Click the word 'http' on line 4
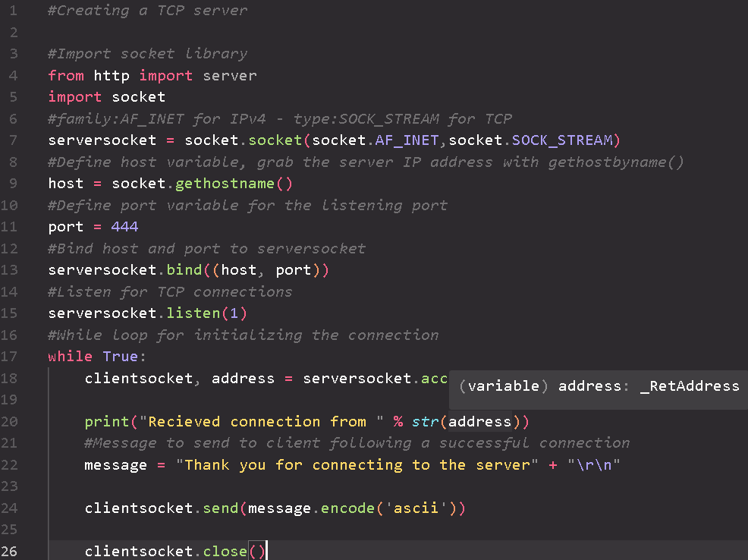Screen dimensions: 748x560 (x=112, y=75)
